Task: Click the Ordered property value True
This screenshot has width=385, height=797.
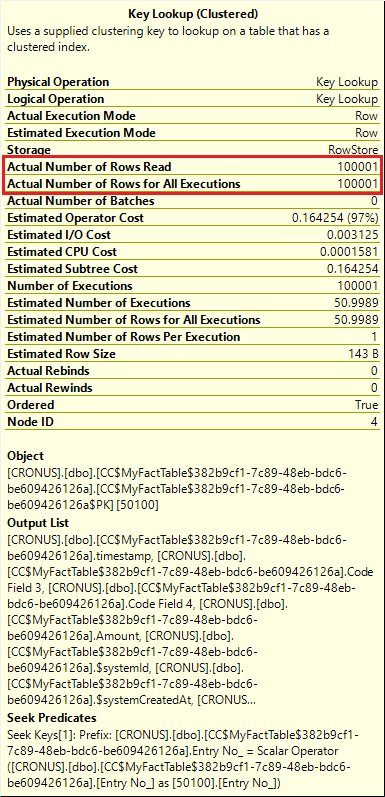Action: click(x=367, y=405)
